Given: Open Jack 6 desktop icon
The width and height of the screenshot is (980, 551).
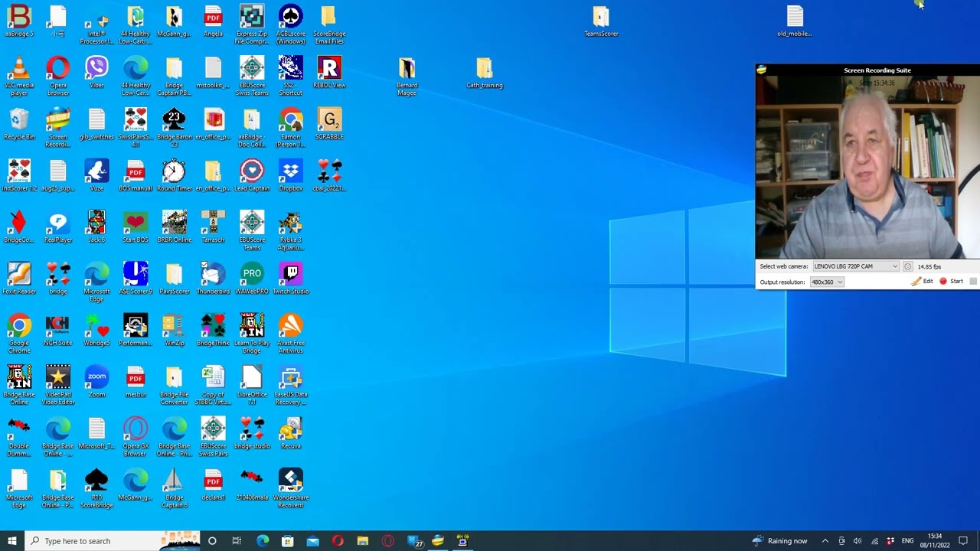Looking at the screenshot, I should [96, 227].
